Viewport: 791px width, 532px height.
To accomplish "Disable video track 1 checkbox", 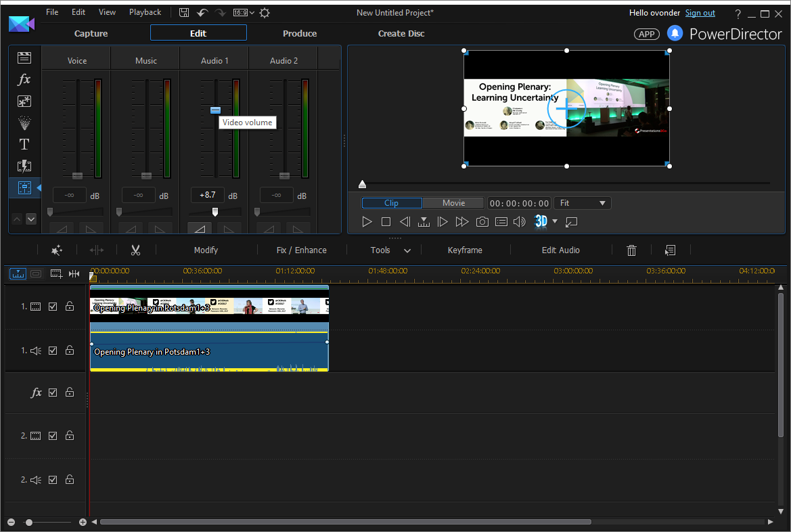I will [x=53, y=307].
